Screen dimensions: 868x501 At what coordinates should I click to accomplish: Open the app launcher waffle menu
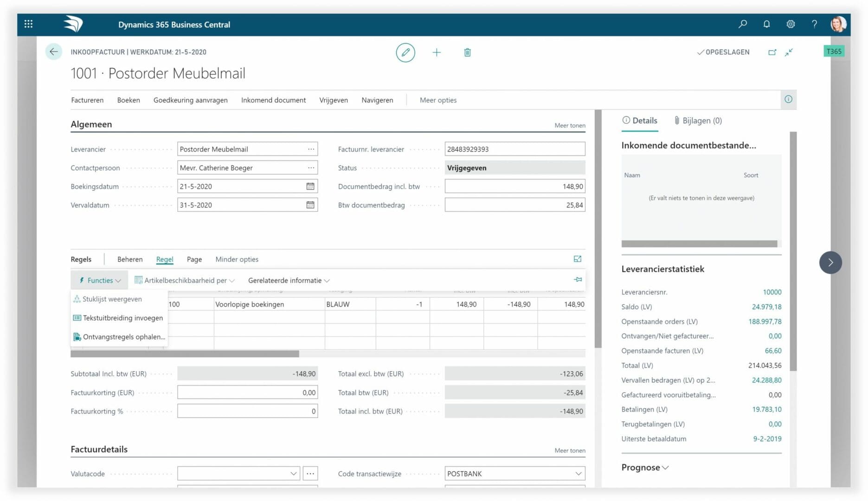click(28, 24)
